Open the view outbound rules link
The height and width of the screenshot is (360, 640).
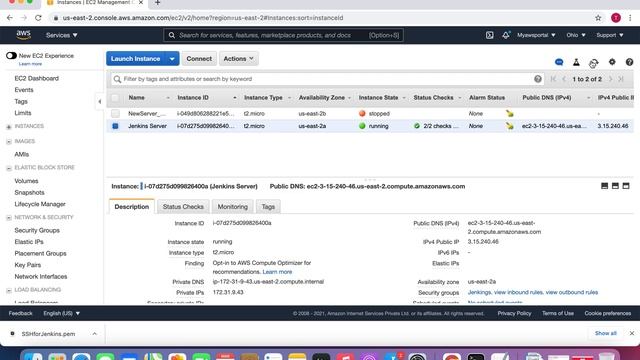[572, 293]
